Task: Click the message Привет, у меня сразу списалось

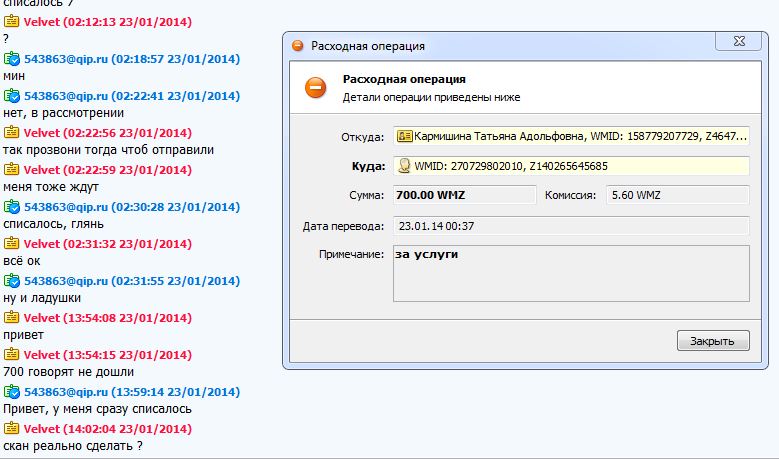Action: click(x=97, y=409)
